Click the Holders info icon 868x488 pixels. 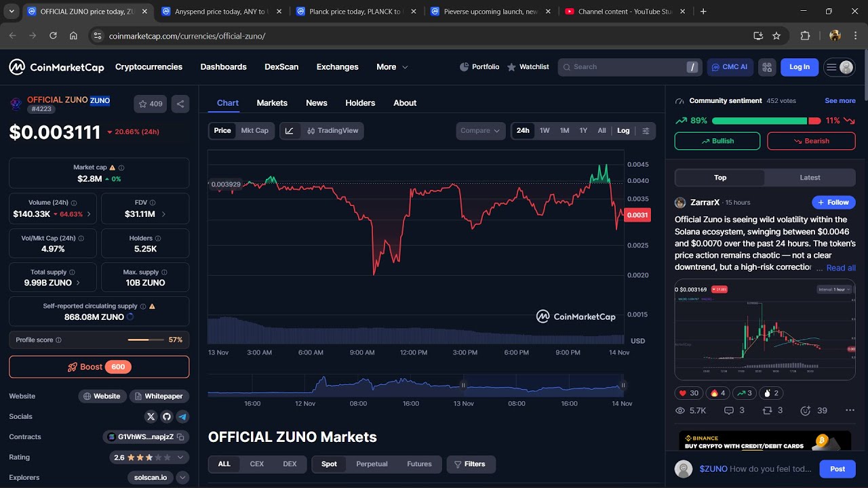158,239
